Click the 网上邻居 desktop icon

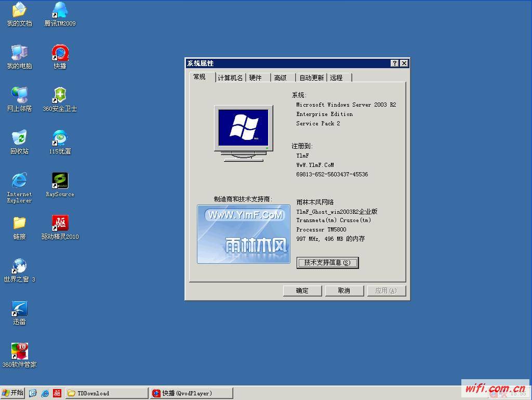(x=19, y=99)
